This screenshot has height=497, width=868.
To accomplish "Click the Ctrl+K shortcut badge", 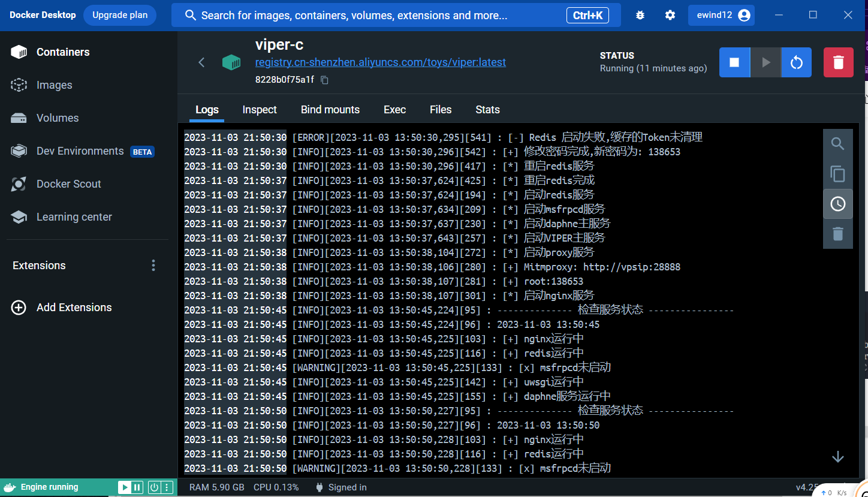I will click(x=587, y=16).
